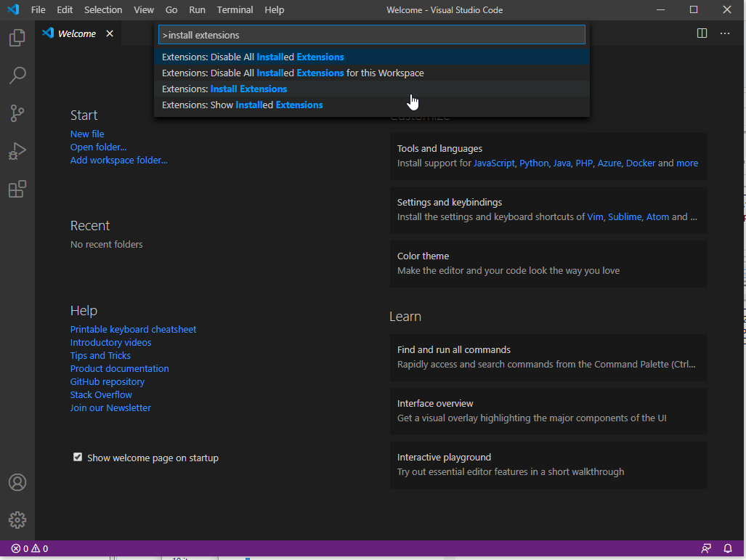The width and height of the screenshot is (746, 560).
Task: Click the command palette input field
Action: tap(371, 35)
